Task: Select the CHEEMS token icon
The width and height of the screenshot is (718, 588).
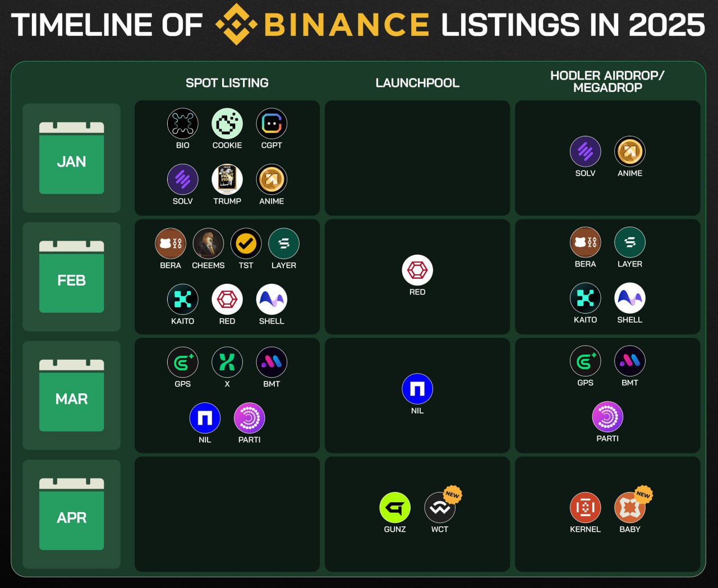Action: click(208, 244)
